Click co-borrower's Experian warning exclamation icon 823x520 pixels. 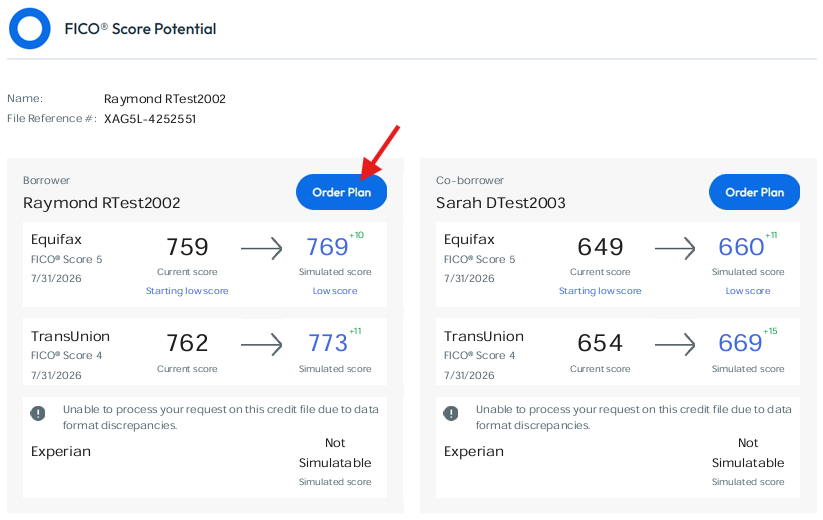[451, 413]
